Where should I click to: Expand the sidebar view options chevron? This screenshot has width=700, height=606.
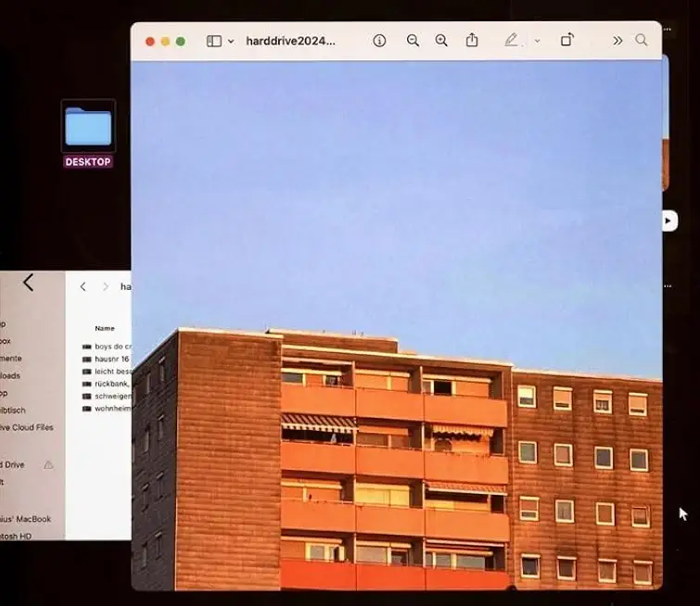231,41
